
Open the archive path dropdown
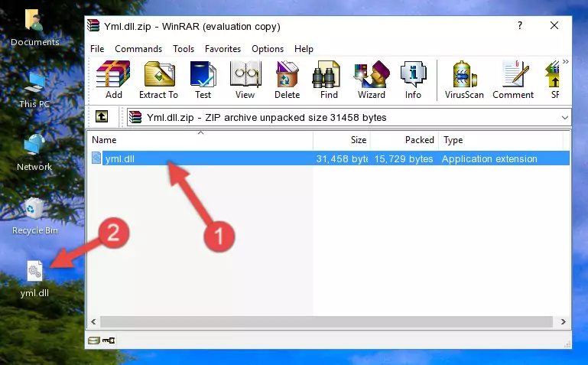pyautogui.click(x=565, y=117)
